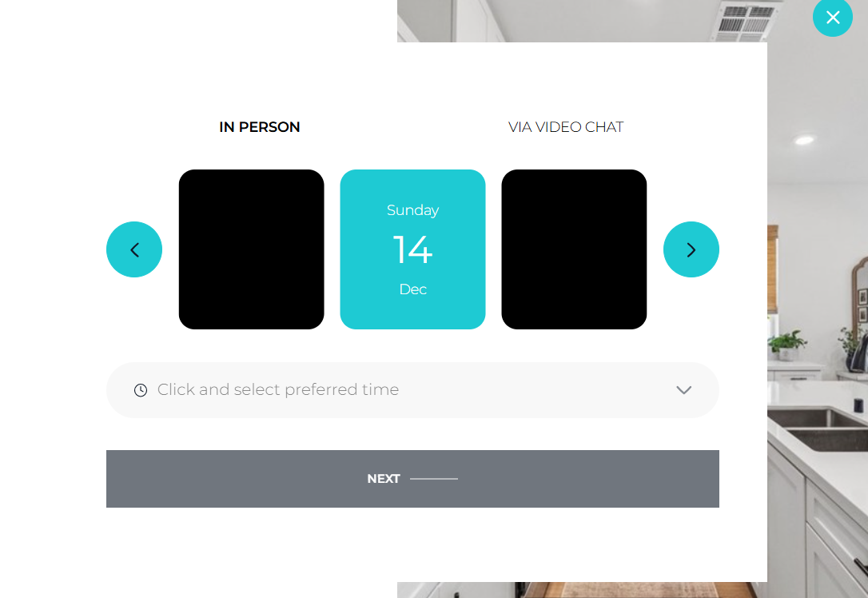Image resolution: width=868 pixels, height=598 pixels.
Task: Expand the time dropdown chevron
Action: coord(683,390)
